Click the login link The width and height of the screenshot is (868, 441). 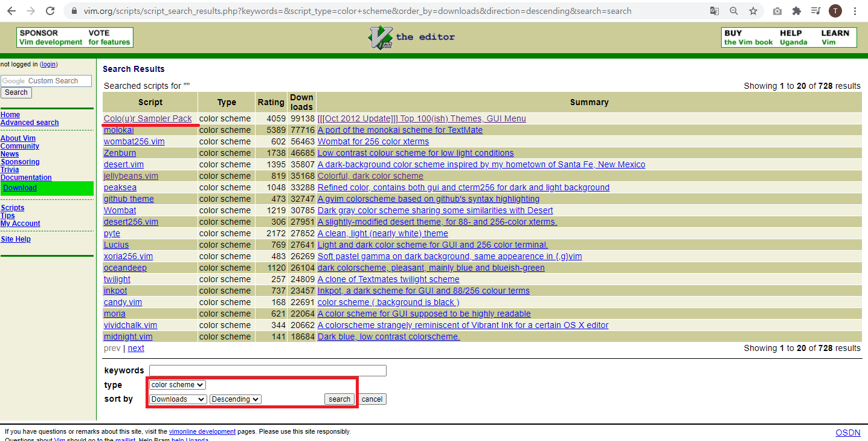(48, 64)
